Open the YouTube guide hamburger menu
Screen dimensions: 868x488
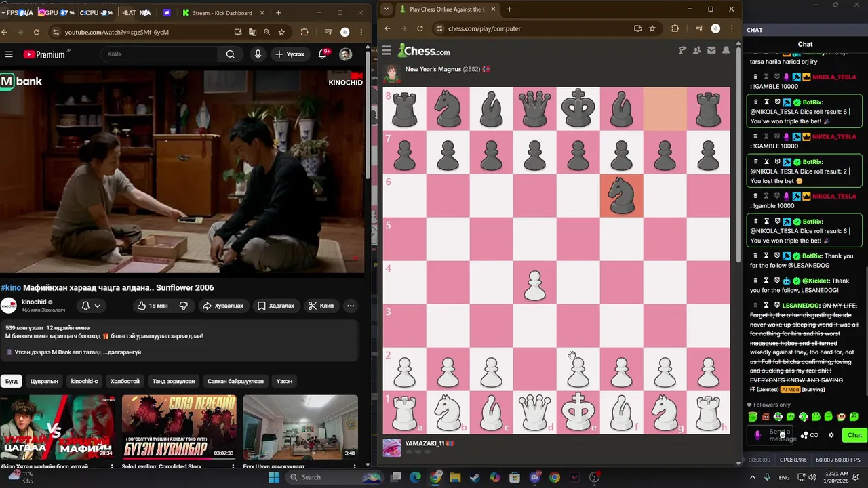pyautogui.click(x=9, y=54)
